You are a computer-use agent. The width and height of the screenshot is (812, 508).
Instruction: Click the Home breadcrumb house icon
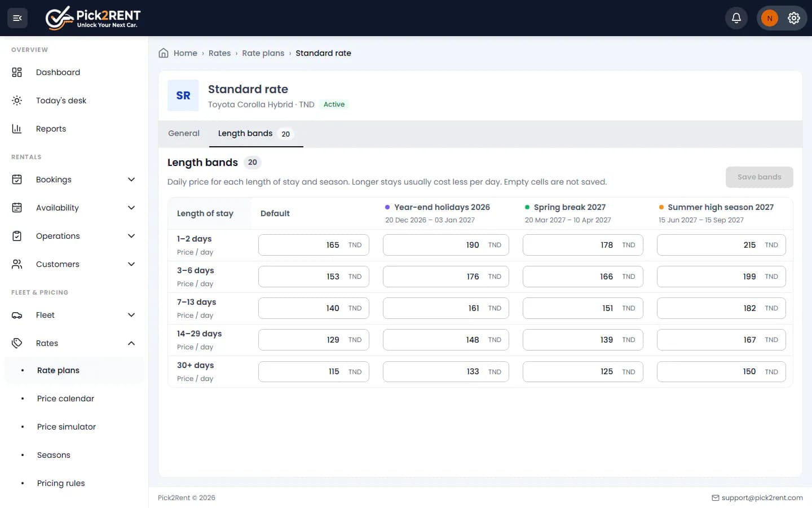[164, 53]
